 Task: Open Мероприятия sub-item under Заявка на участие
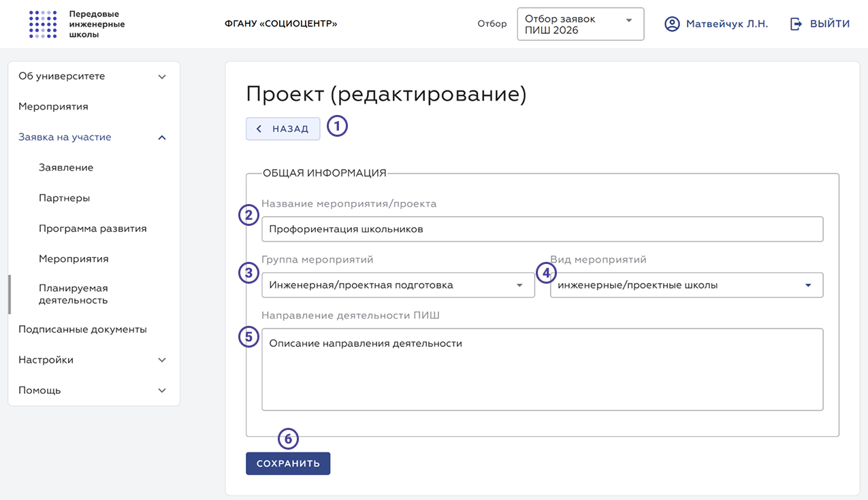coord(74,259)
